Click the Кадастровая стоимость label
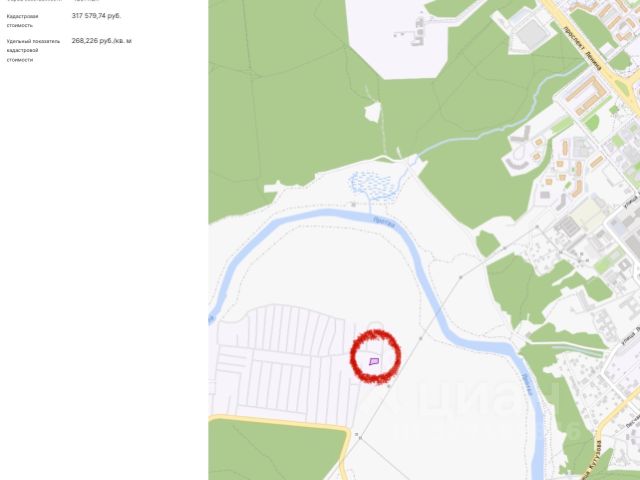This screenshot has height=480, width=640. click(22, 21)
